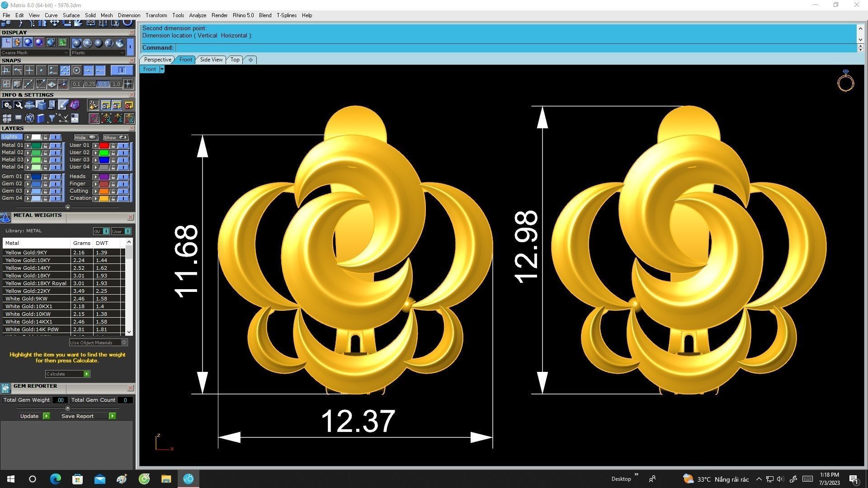
Task: Click the Metal Weights scale icon
Action: [5, 218]
